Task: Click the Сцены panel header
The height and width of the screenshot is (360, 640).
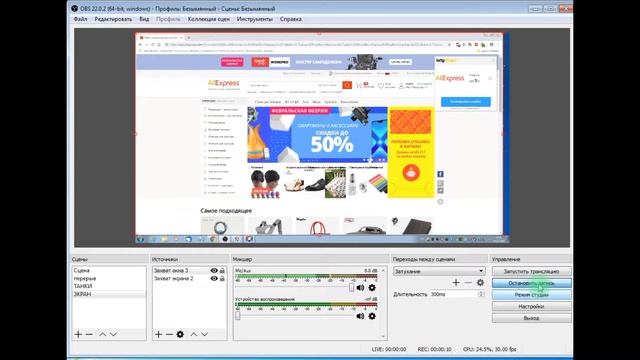Action: click(80, 259)
